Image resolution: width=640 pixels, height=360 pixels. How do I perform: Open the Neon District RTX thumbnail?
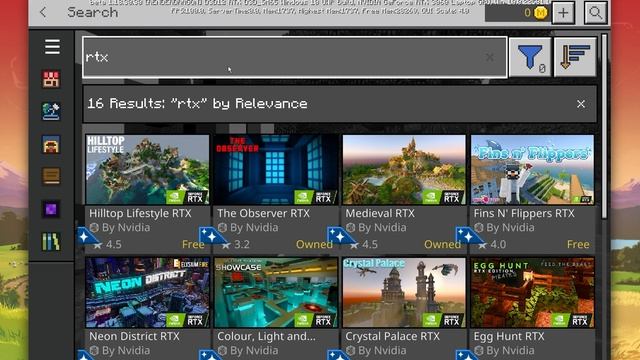tap(147, 292)
